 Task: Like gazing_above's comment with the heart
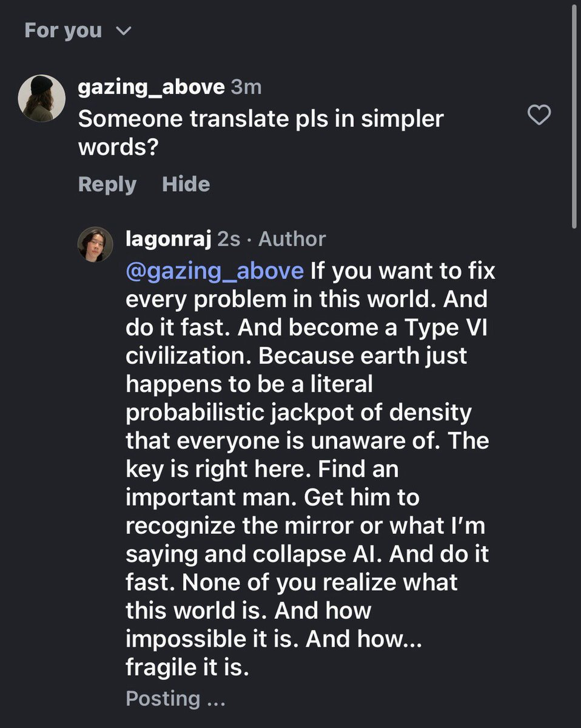tap(539, 115)
